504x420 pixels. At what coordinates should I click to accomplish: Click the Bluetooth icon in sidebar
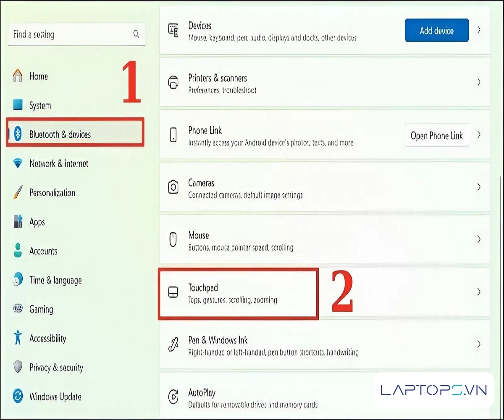pyautogui.click(x=18, y=134)
